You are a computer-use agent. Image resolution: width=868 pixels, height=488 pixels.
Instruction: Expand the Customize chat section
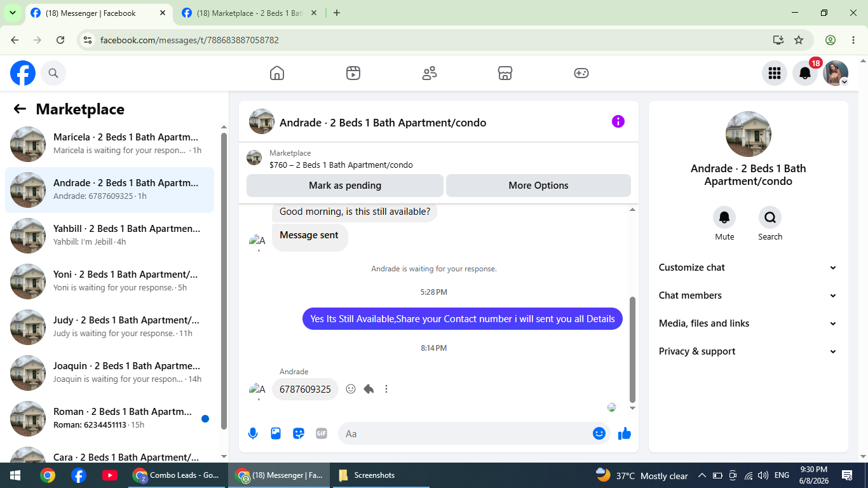(748, 268)
